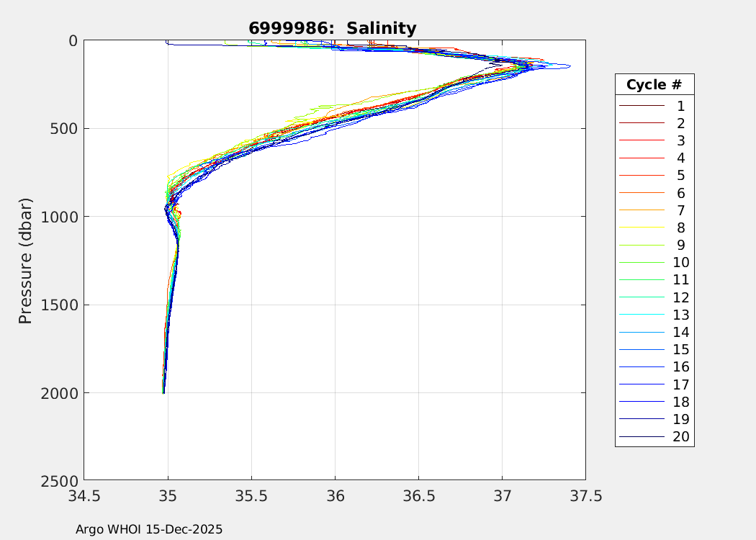Click the legend label number 5
756x540 pixels.
pyautogui.click(x=680, y=176)
